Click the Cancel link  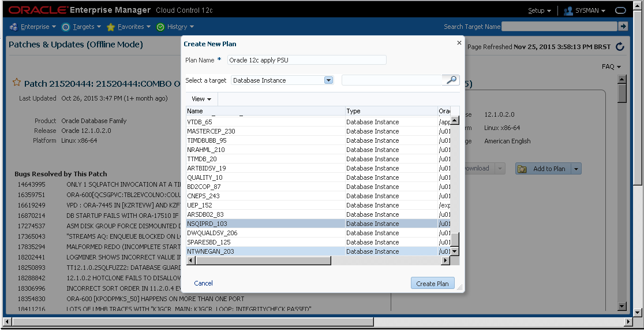[x=203, y=283]
